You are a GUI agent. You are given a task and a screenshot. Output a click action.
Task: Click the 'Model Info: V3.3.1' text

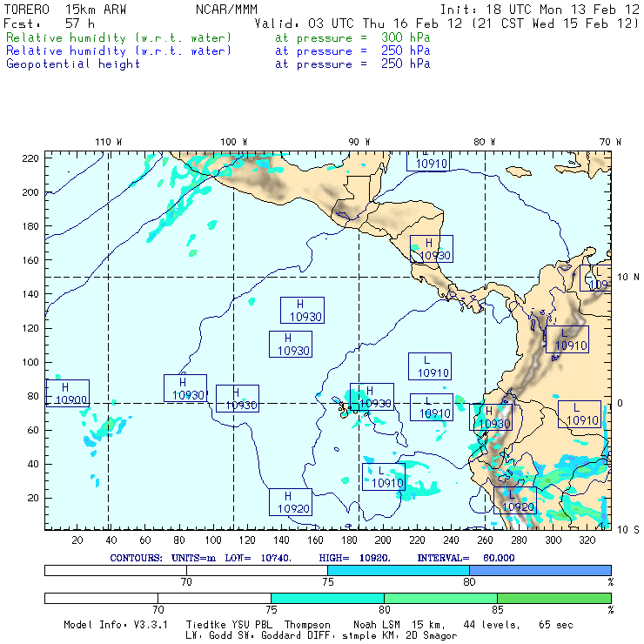pyautogui.click(x=116, y=625)
